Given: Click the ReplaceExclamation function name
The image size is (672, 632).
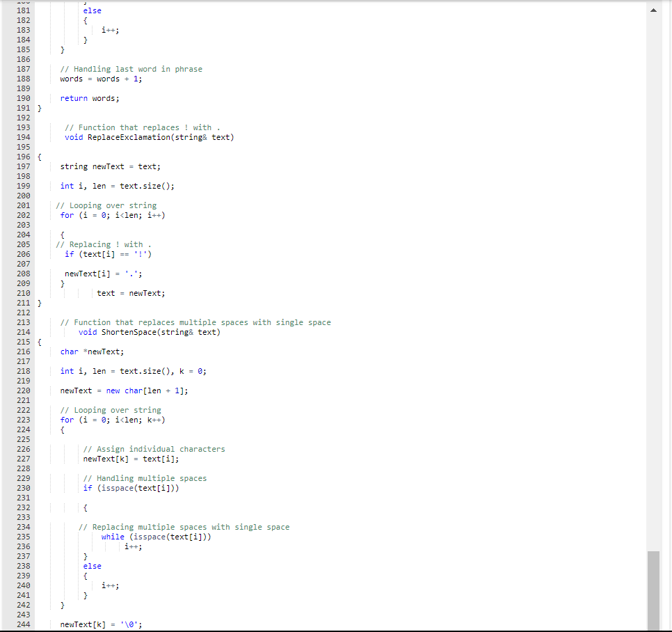Looking at the screenshot, I should tap(129, 137).
